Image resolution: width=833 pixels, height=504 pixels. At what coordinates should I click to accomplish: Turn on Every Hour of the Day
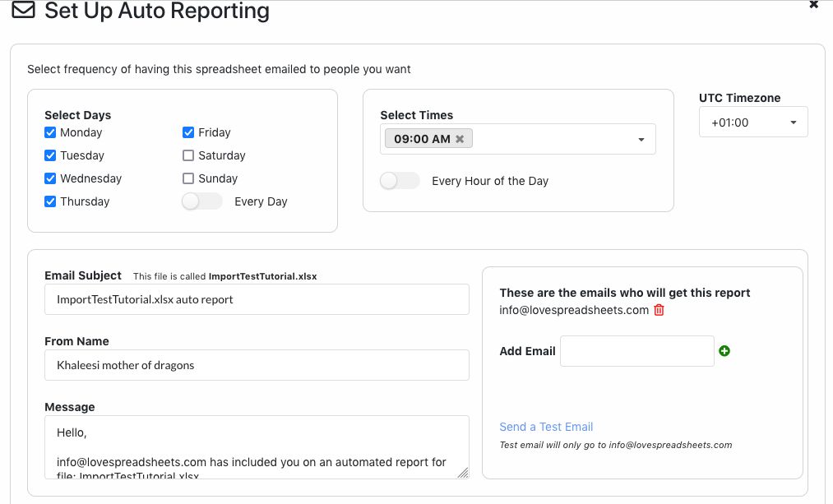400,181
